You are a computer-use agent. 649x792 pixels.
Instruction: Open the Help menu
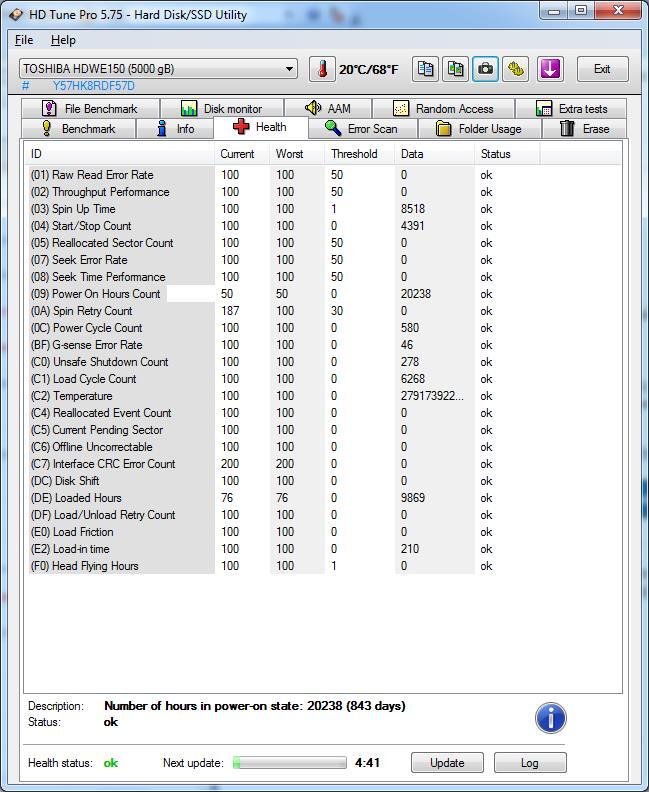63,40
